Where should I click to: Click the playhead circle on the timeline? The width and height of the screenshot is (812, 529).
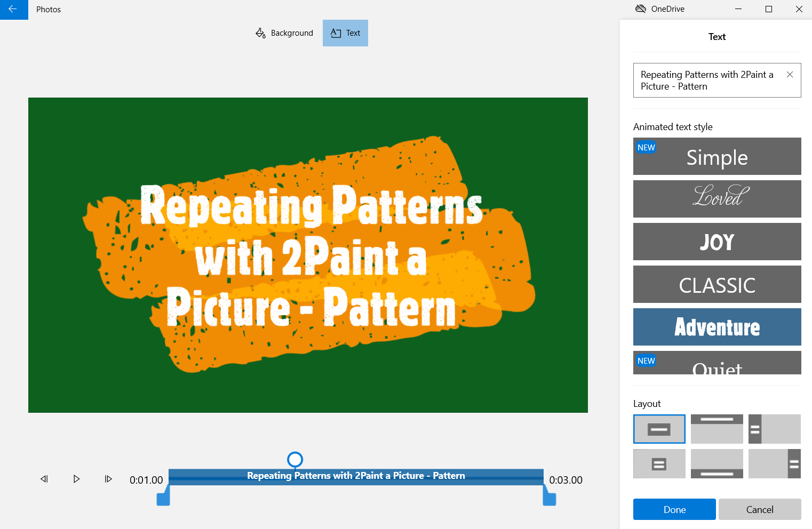[x=295, y=459]
